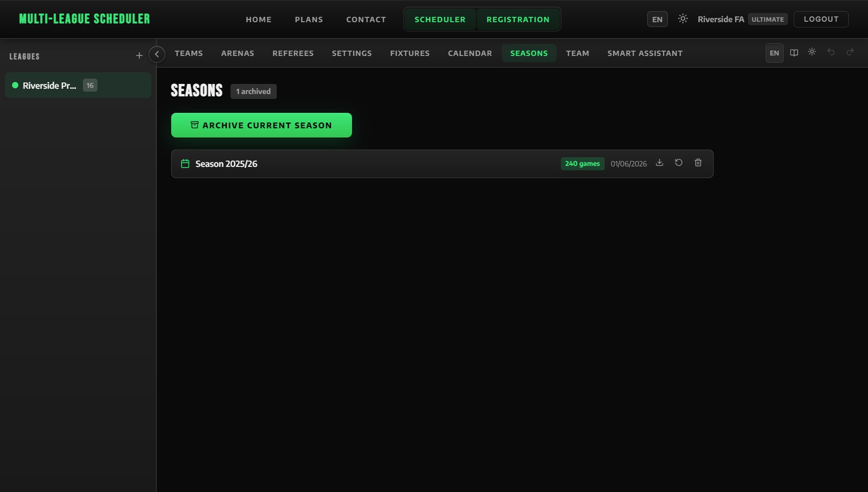Open the Fixtures tab
This screenshot has height=492, width=868.
tap(410, 53)
